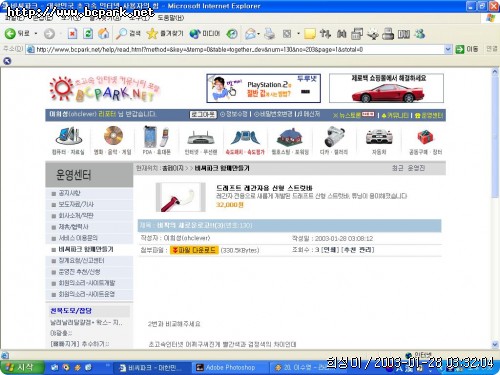500x375 pixels.
Task: Click the 로그아웃 logout button
Action: tap(203, 114)
